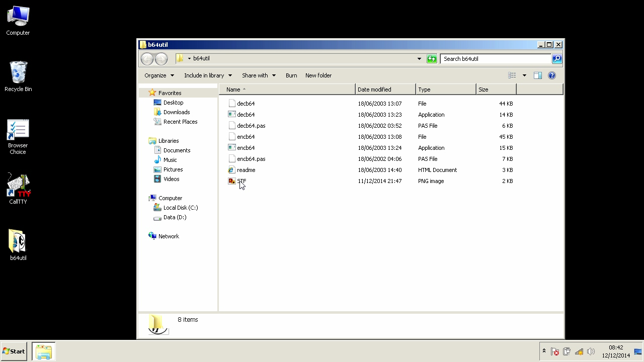The image size is (644, 362).
Task: Change view using the view icon button
Action: [x=512, y=75]
